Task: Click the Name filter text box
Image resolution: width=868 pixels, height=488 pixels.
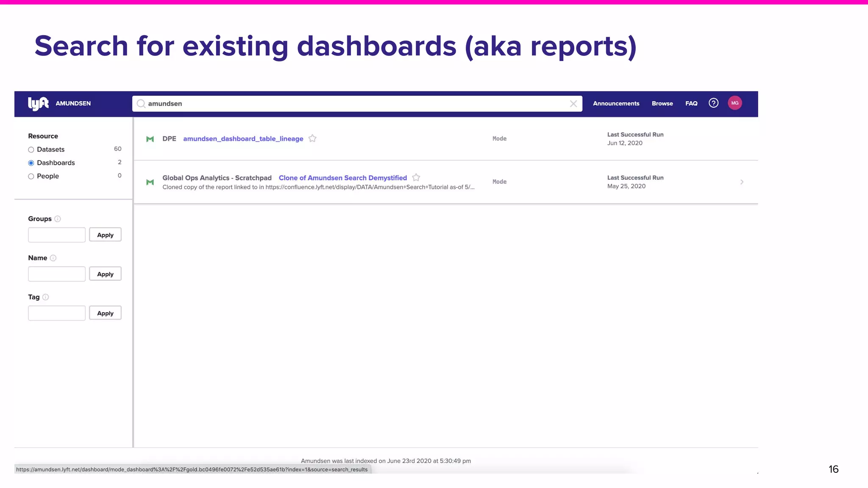Action: pyautogui.click(x=57, y=274)
